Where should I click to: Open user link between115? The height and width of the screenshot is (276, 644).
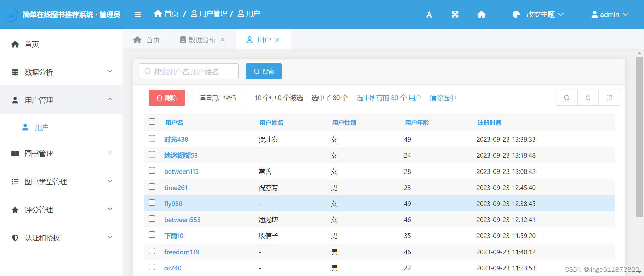(181, 171)
